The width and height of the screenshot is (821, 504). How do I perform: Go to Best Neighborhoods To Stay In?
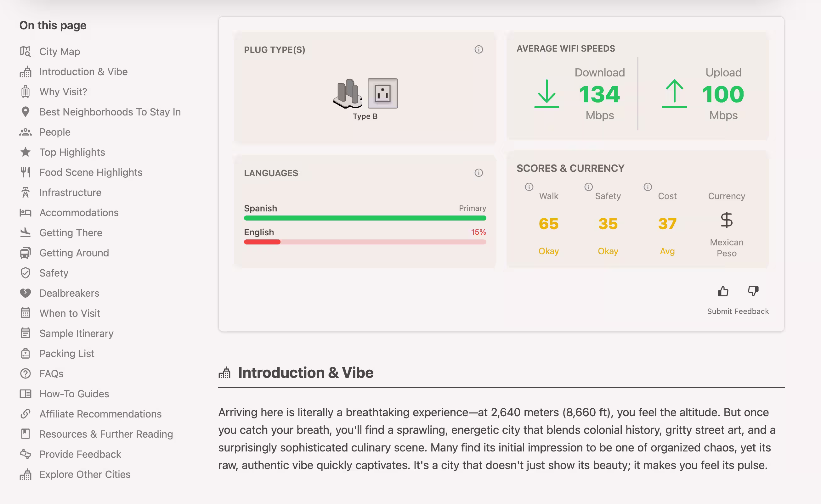point(110,112)
